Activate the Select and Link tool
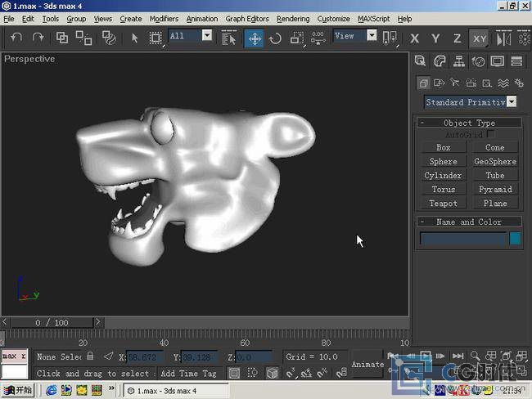The image size is (532, 399). (62, 38)
